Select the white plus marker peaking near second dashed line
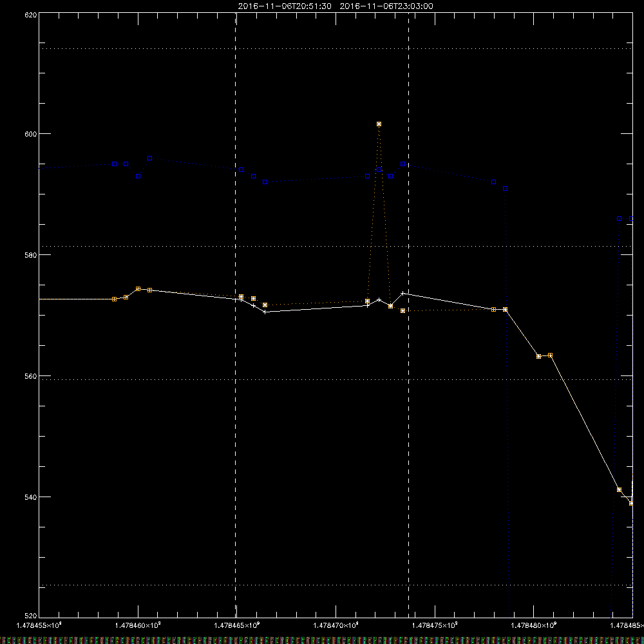 point(402,293)
